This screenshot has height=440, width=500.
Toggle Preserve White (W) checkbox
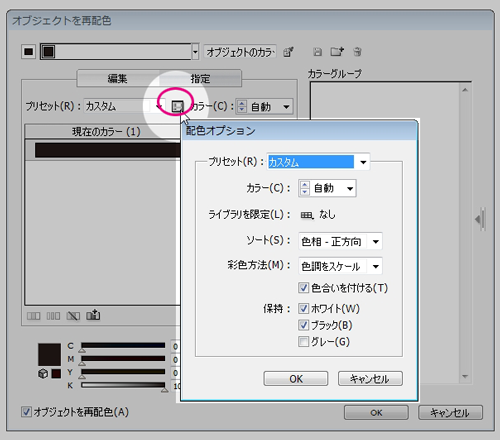(303, 308)
